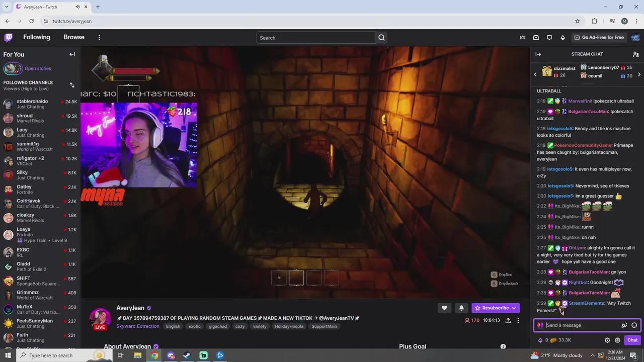
Task: Show previous gift leaderboard entries
Action: click(535, 75)
